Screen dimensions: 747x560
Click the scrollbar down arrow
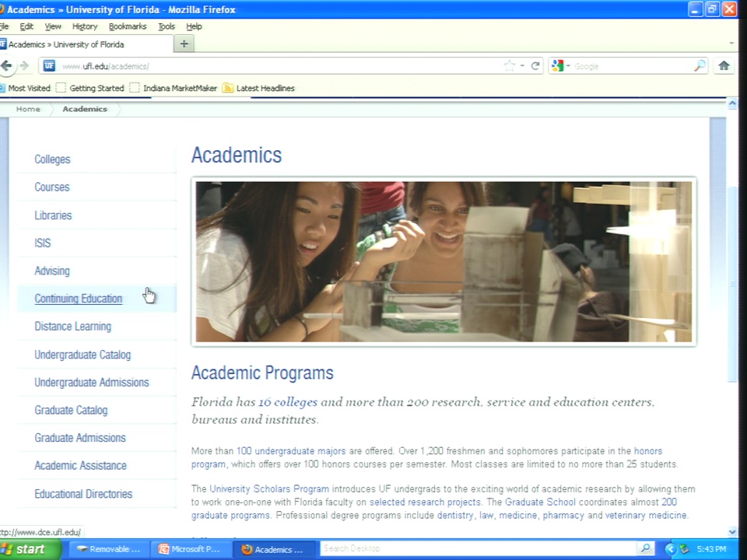pyautogui.click(x=732, y=532)
